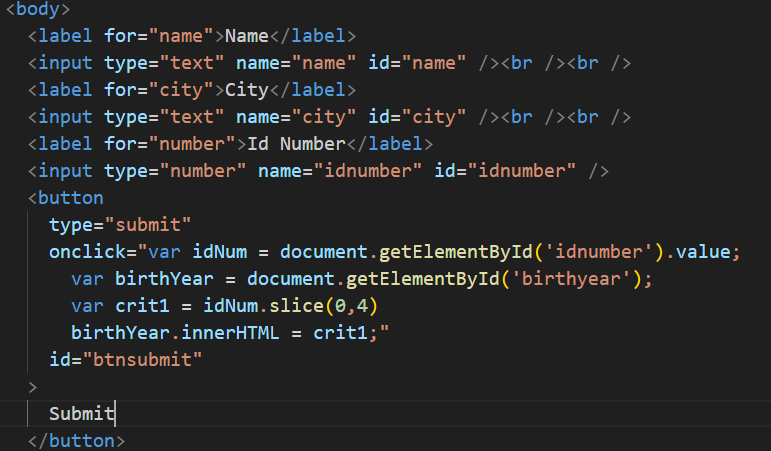This screenshot has height=451, width=771.
Task: Click the type="submit" attribute
Action: pos(120,225)
